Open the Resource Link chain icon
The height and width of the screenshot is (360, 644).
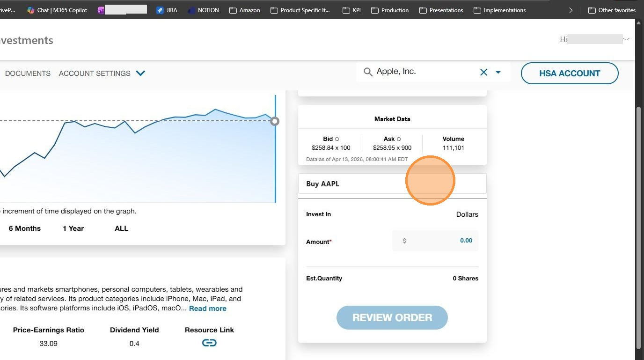click(x=209, y=343)
